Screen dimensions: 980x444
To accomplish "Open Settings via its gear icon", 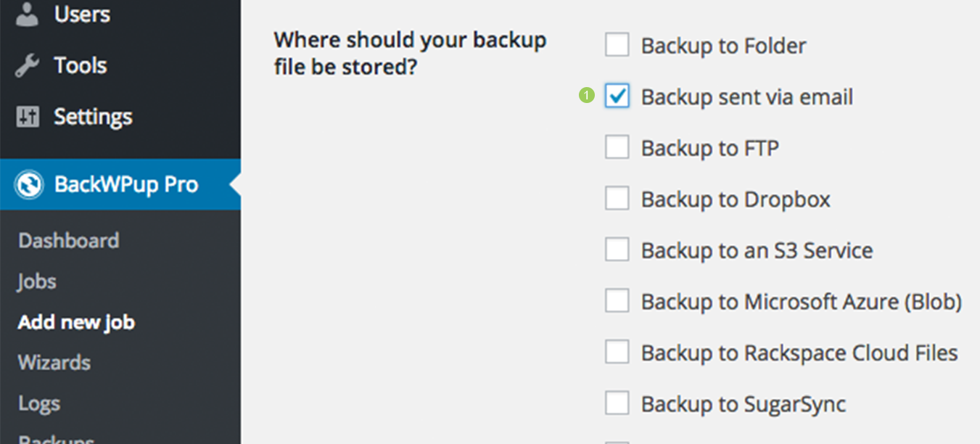I will 26,115.
